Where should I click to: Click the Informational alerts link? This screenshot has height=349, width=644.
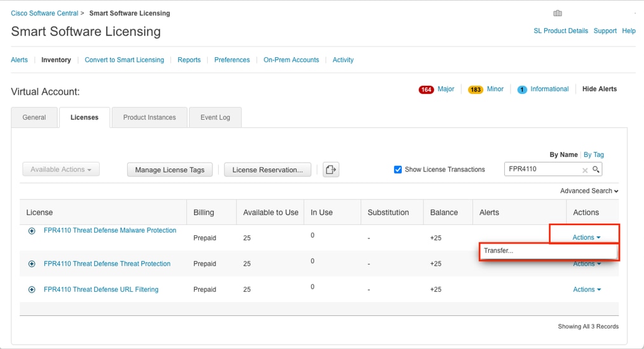(549, 89)
